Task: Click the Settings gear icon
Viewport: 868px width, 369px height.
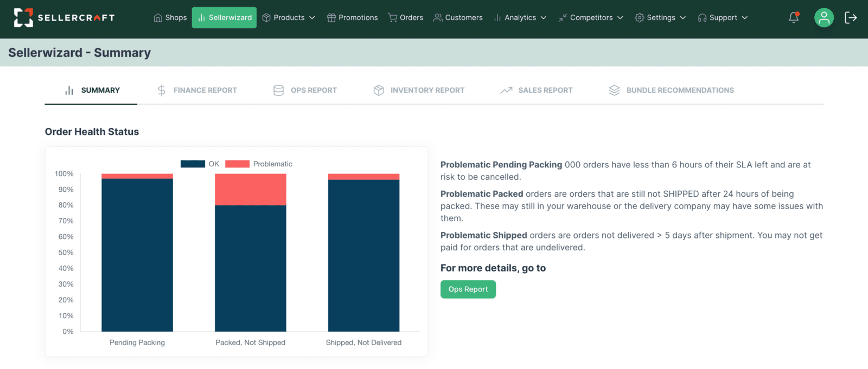Action: pos(640,18)
